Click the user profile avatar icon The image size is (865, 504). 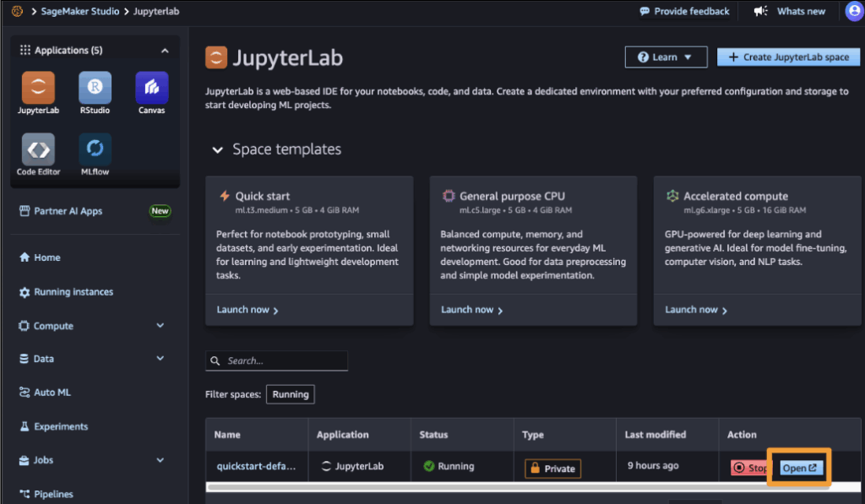tap(854, 11)
